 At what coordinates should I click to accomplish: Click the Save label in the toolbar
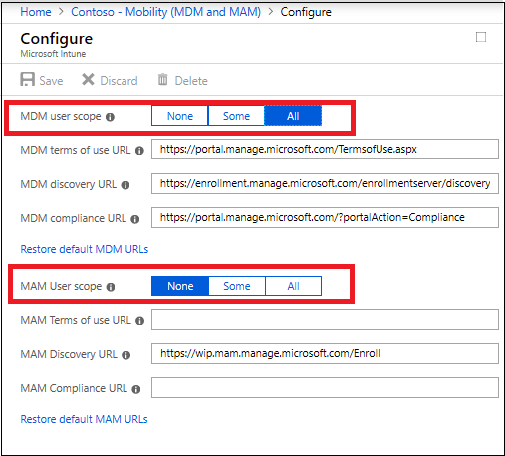[x=51, y=81]
